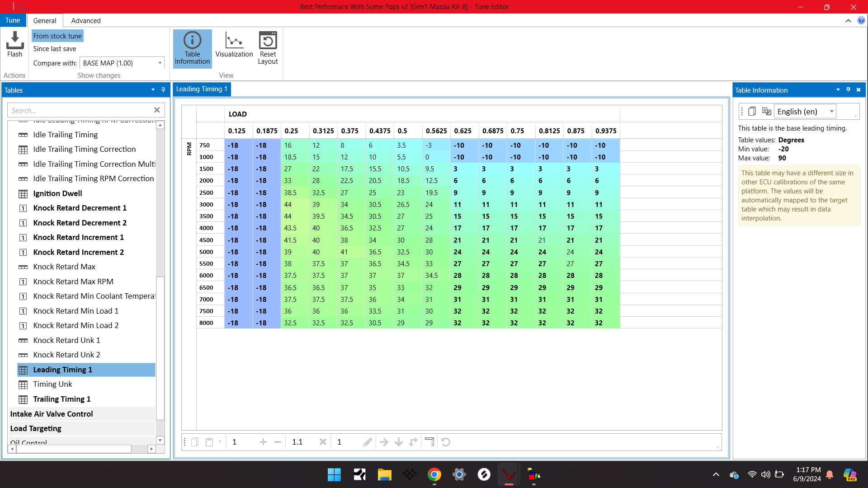Open the Visualization view
868x488 pixels.
tap(234, 45)
